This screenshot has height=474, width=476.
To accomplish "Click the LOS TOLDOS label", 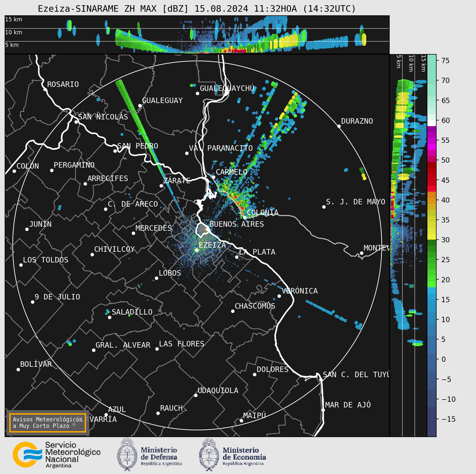I will tap(46, 260).
